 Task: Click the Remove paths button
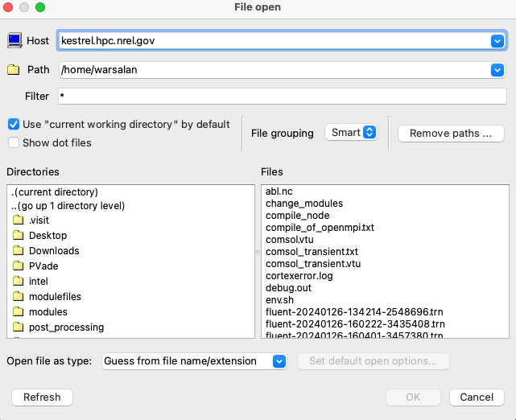451,134
